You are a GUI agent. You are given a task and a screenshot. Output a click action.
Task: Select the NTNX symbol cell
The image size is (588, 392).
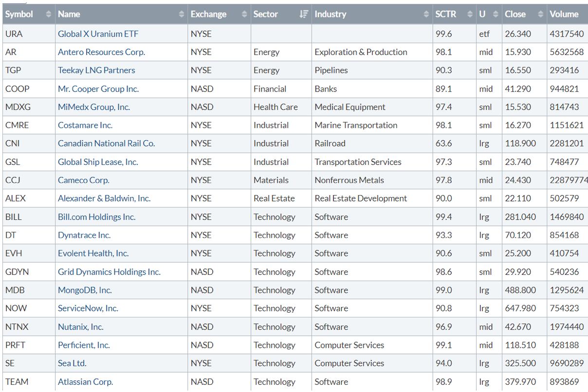tap(28, 327)
